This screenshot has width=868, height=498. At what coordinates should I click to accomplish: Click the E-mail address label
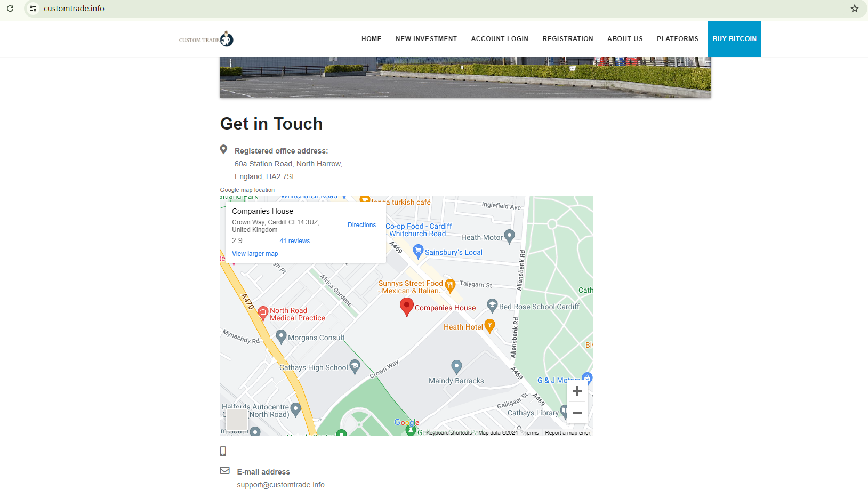263,472
